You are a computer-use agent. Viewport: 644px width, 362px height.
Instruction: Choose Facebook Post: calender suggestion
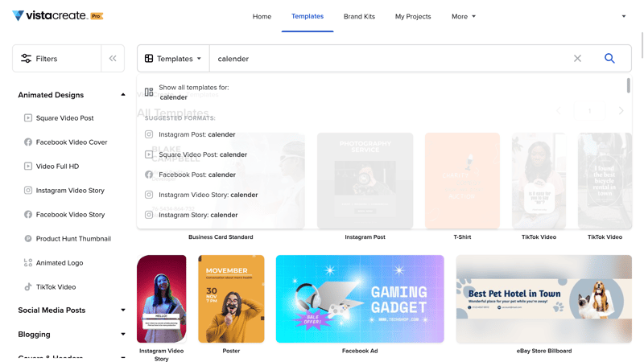pos(196,175)
